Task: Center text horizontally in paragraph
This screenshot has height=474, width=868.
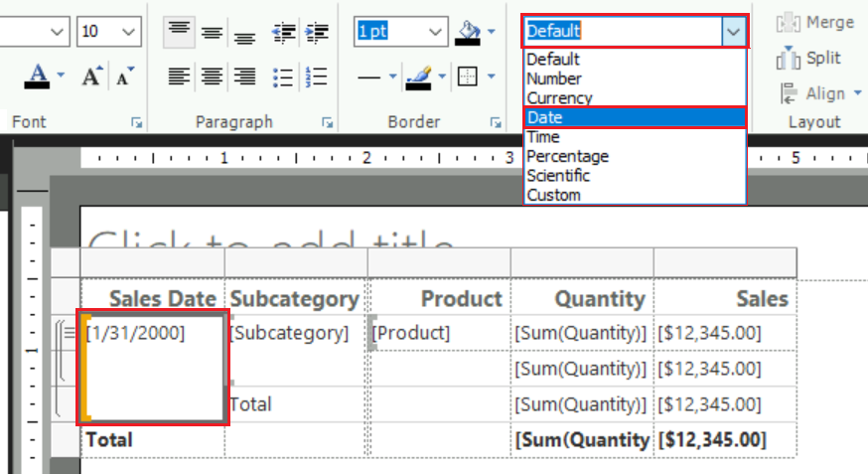Action: pyautogui.click(x=212, y=76)
